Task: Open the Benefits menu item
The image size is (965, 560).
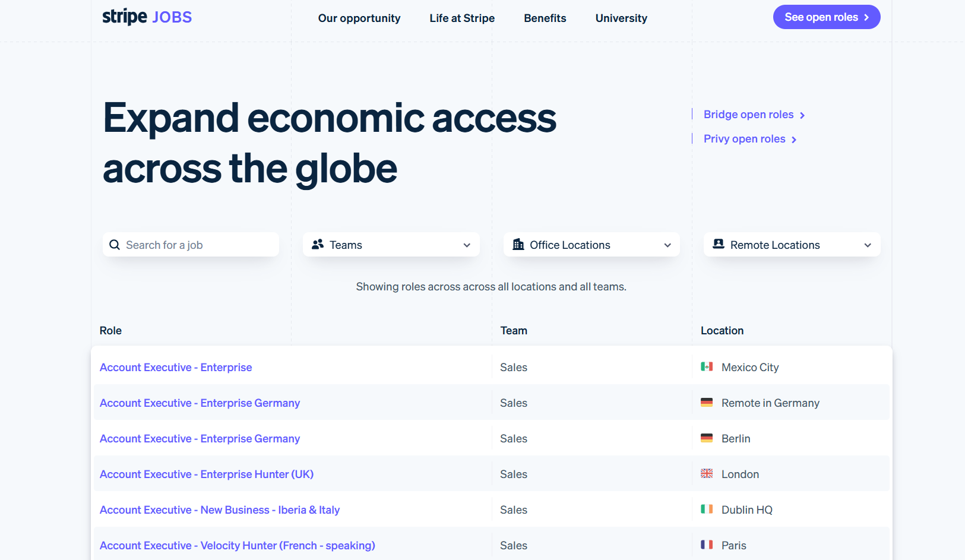Action: pos(545,18)
